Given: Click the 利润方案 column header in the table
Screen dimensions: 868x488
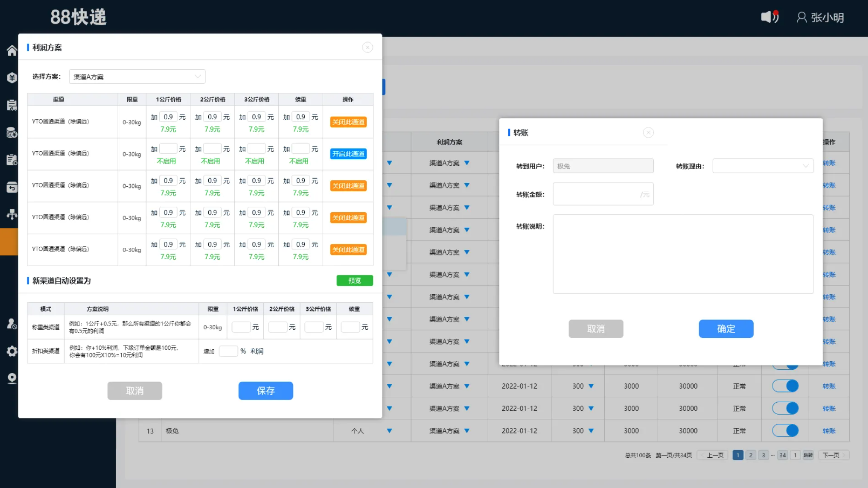Looking at the screenshot, I should [x=449, y=142].
